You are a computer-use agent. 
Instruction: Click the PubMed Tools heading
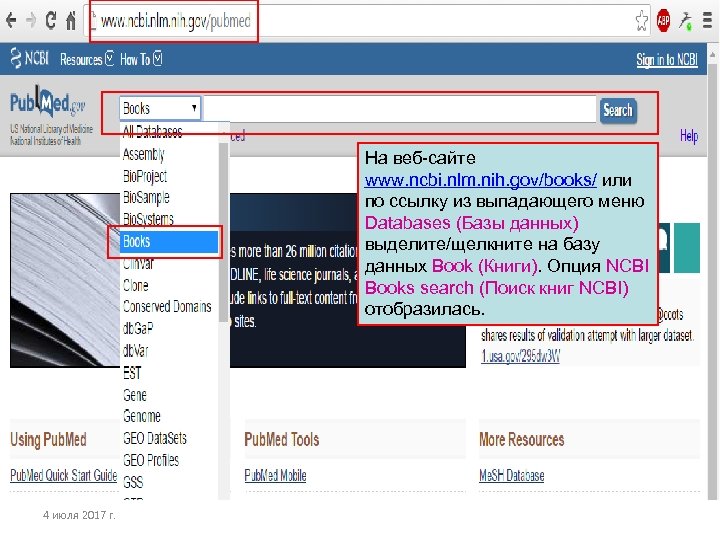click(281, 439)
